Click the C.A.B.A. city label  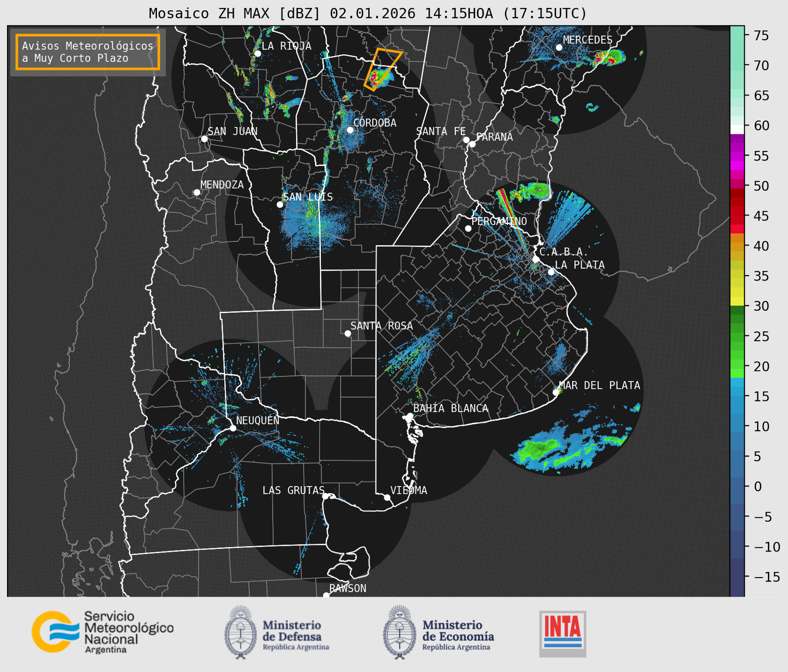[x=564, y=252]
